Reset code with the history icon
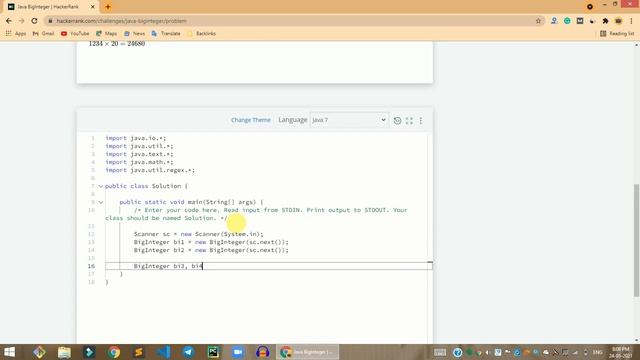Viewport: 640px width, 360px height. coord(397,120)
